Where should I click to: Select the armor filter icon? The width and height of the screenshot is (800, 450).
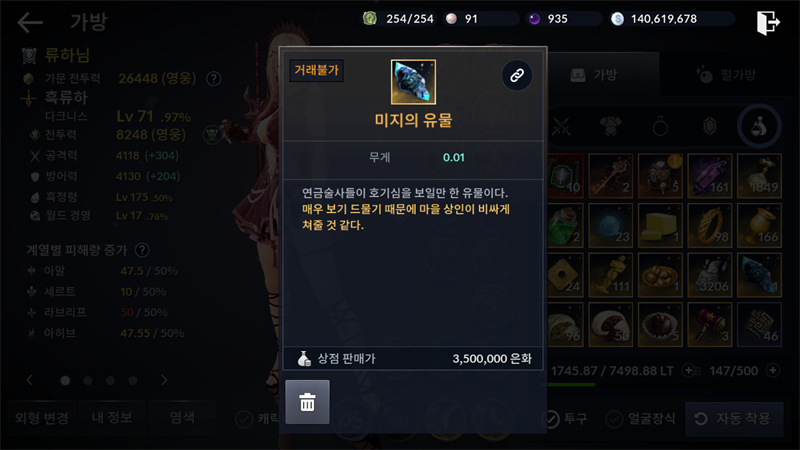tap(611, 126)
